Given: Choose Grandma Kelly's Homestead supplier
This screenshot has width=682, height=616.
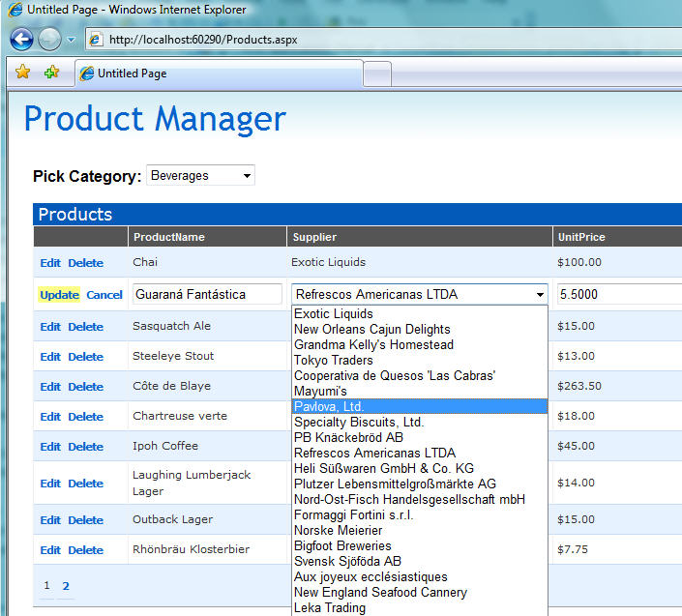Looking at the screenshot, I should coord(420,344).
